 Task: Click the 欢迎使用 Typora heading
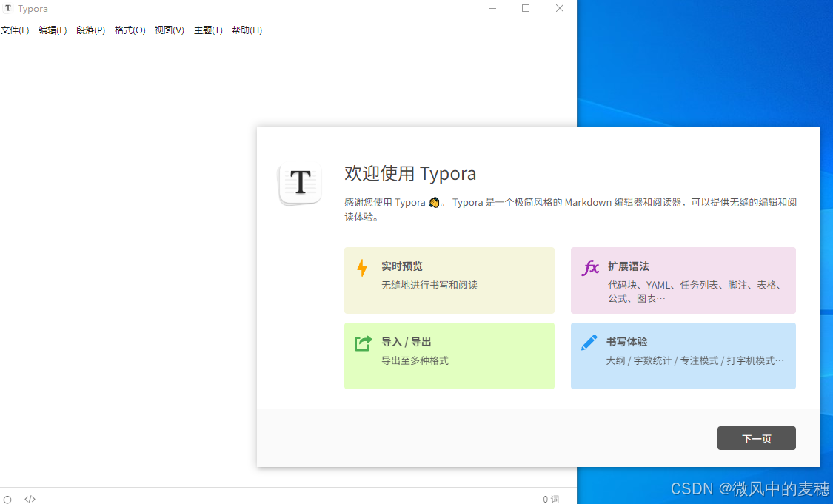410,174
